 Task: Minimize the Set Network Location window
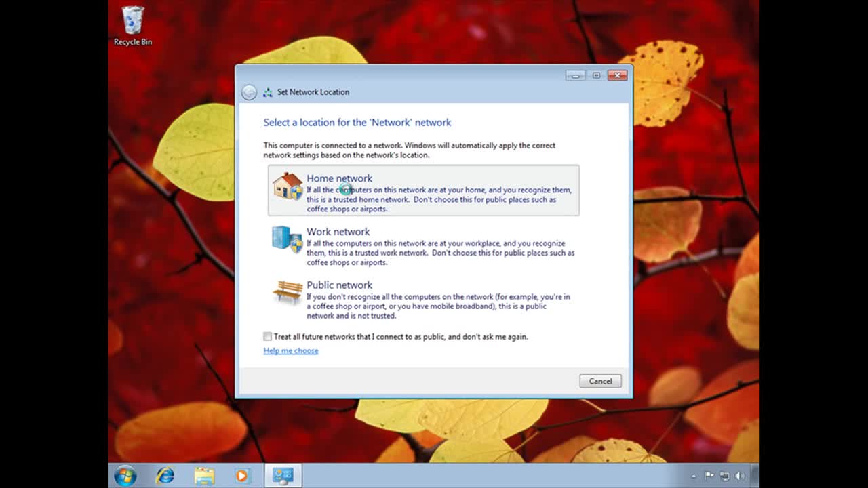[575, 75]
